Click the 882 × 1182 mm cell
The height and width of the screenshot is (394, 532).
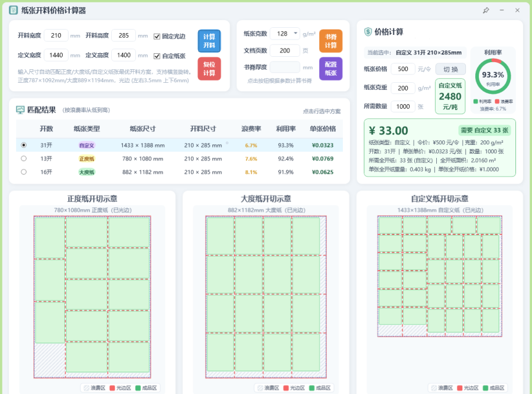[x=143, y=172]
